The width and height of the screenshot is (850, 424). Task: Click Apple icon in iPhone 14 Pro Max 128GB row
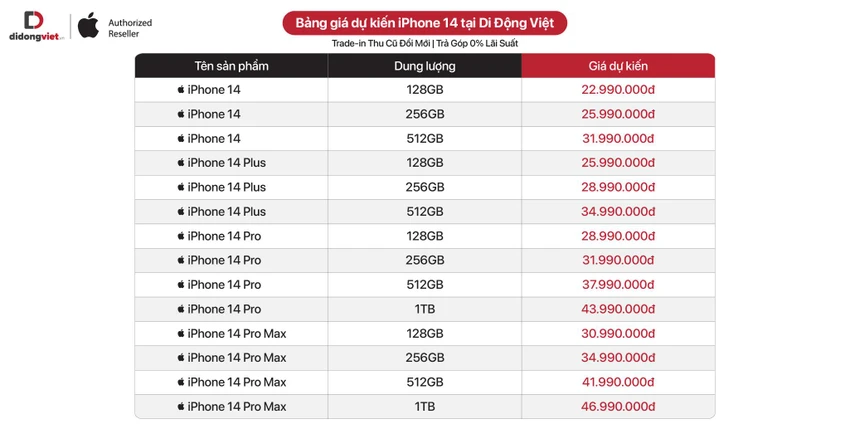[x=181, y=333]
